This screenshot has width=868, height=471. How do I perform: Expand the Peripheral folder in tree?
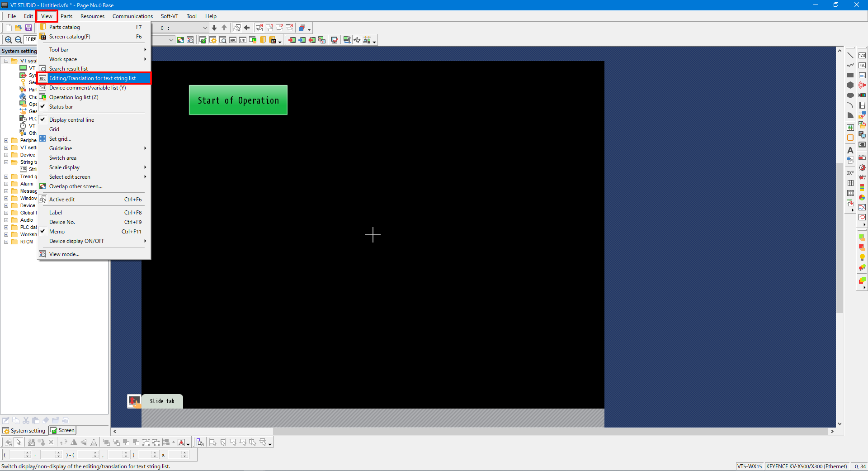(6, 140)
